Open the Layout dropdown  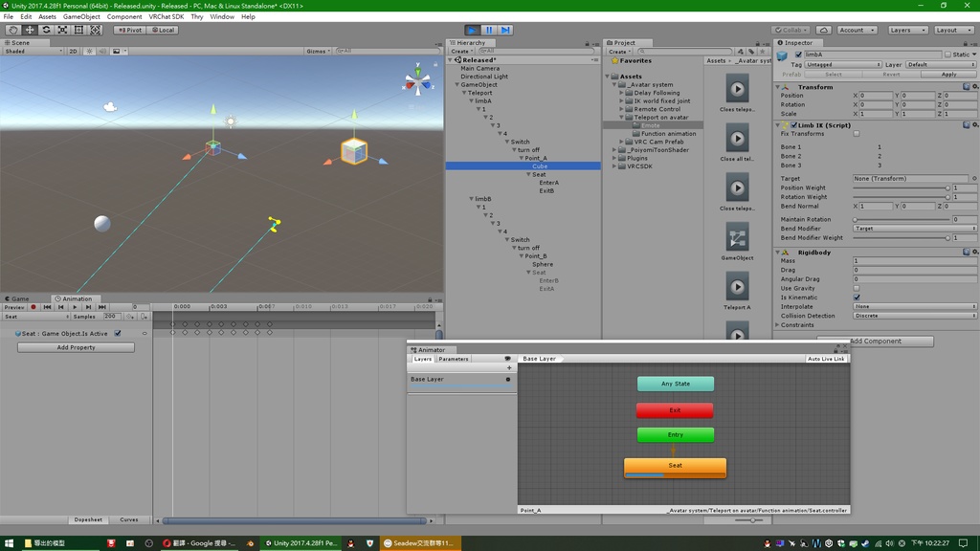pyautogui.click(x=953, y=30)
